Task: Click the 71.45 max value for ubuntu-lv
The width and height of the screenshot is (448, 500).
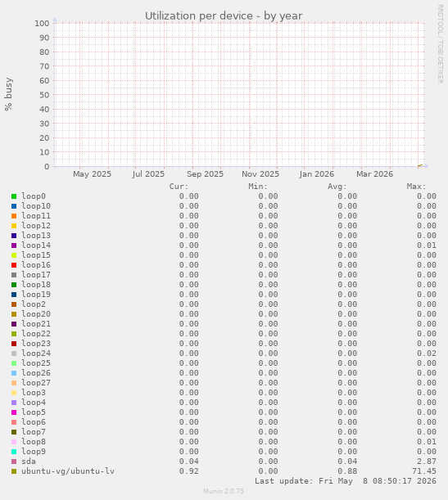Action: click(x=424, y=471)
